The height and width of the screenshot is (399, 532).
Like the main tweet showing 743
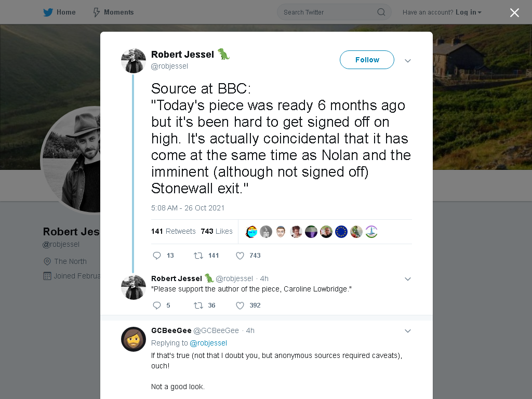[x=240, y=256]
